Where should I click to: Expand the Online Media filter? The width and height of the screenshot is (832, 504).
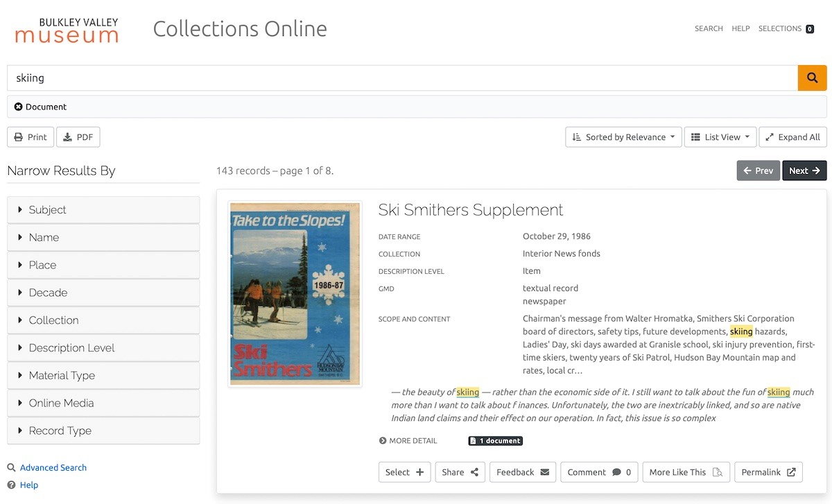point(103,403)
